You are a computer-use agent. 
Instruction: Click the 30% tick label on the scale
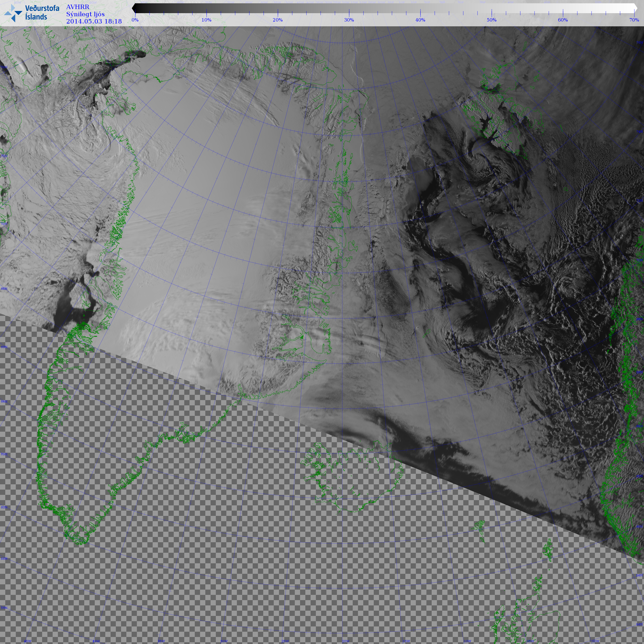[349, 20]
